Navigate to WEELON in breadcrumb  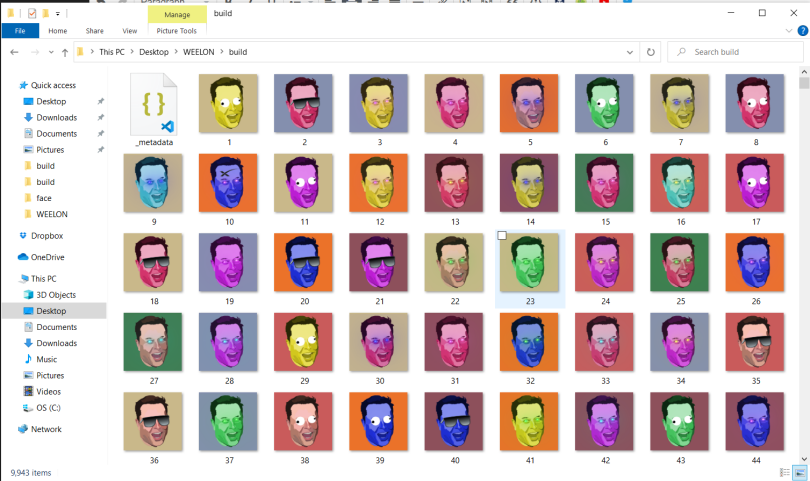(198, 52)
